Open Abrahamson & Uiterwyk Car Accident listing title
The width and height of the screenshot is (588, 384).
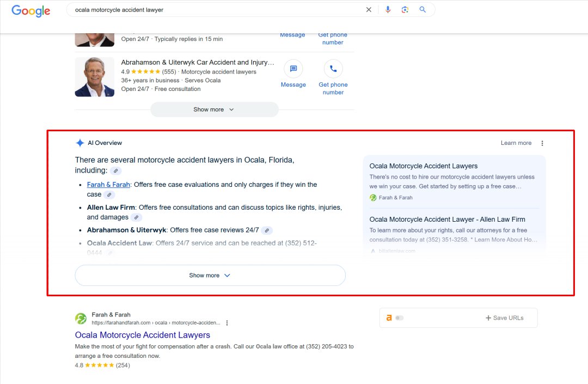tap(198, 62)
